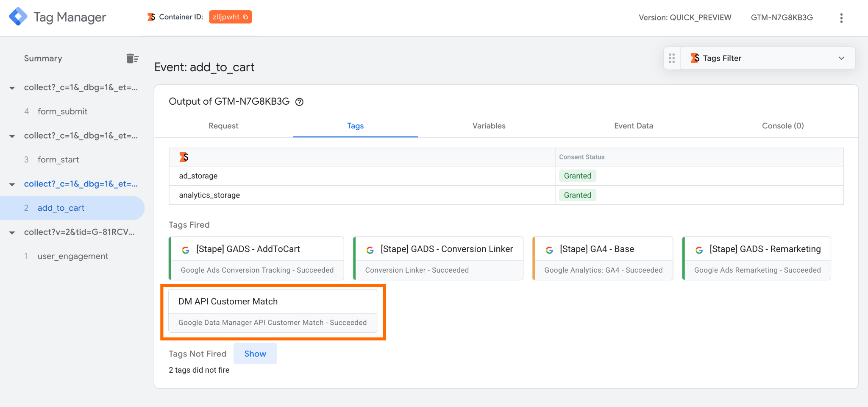This screenshot has width=868, height=407.
Task: Click the Granted status for ad_storage
Action: point(577,176)
